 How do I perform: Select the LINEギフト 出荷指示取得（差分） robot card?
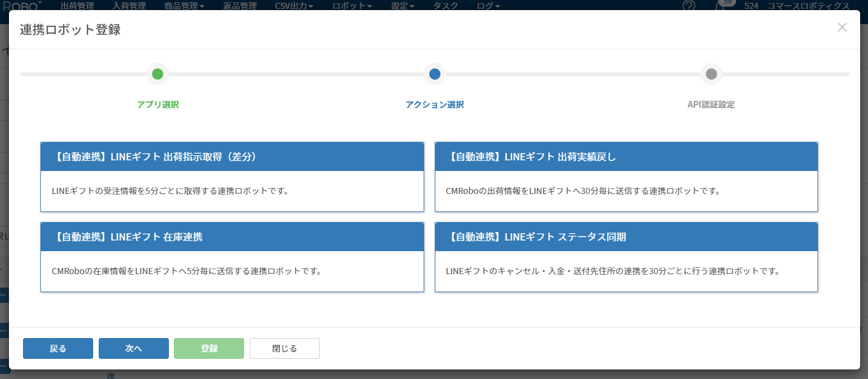(232, 177)
